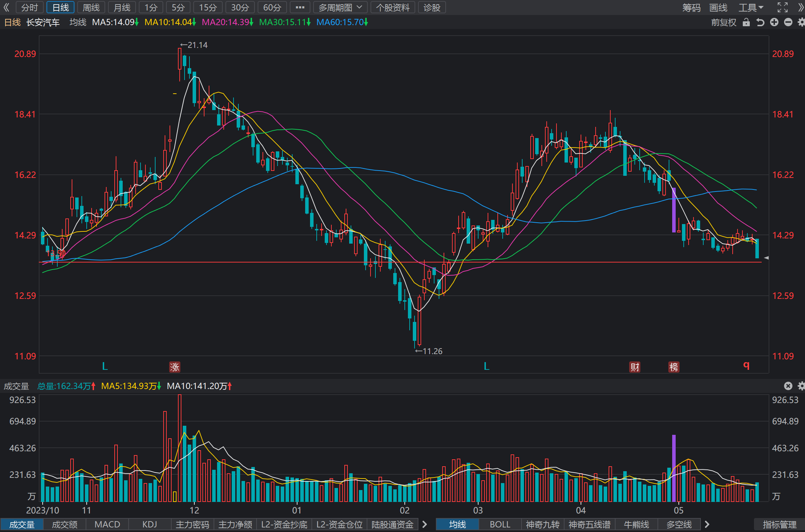Open the more periods ellipsis button

click(x=300, y=7)
